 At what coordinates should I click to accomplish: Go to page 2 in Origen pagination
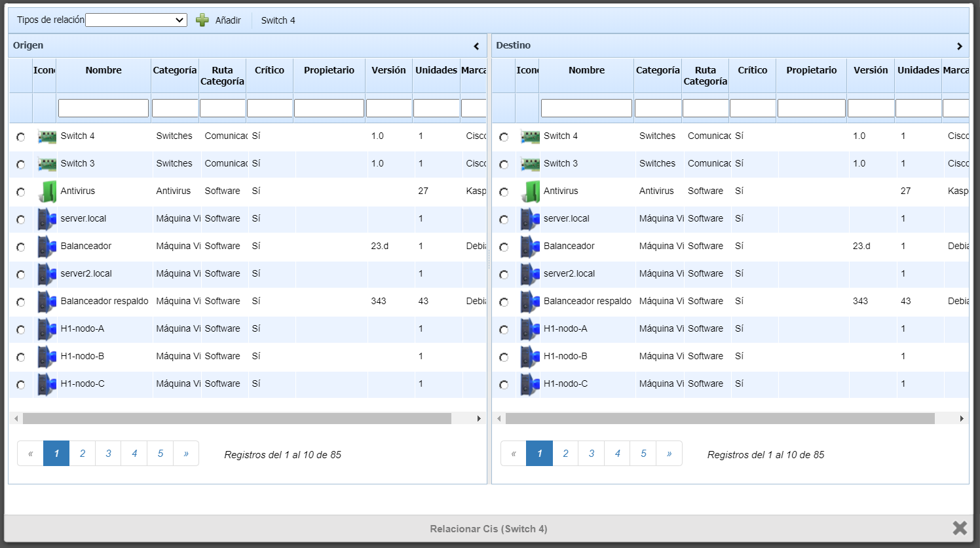tap(83, 454)
